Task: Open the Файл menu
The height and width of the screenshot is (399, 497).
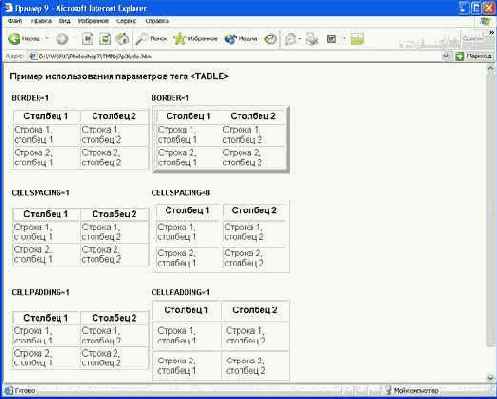Action: click(x=15, y=21)
